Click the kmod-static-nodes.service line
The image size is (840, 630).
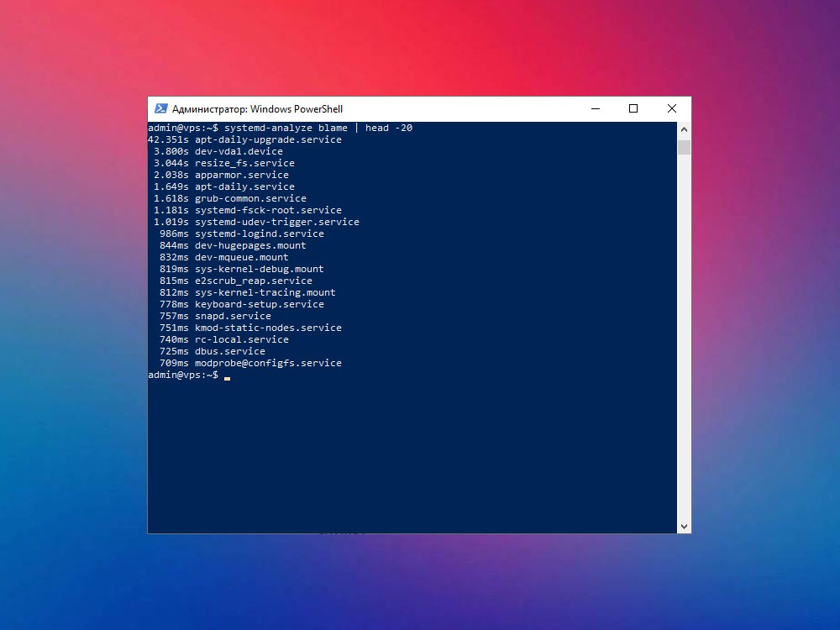pos(250,328)
